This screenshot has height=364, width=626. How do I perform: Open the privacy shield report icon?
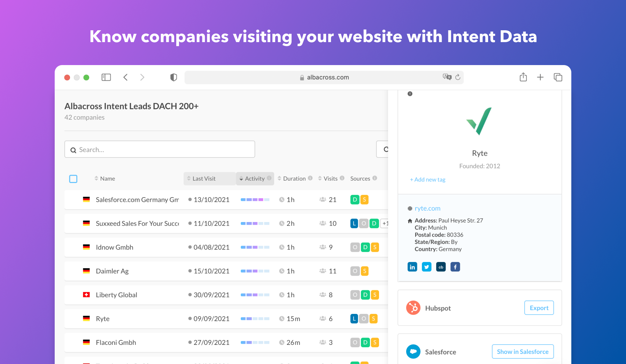coord(173,77)
